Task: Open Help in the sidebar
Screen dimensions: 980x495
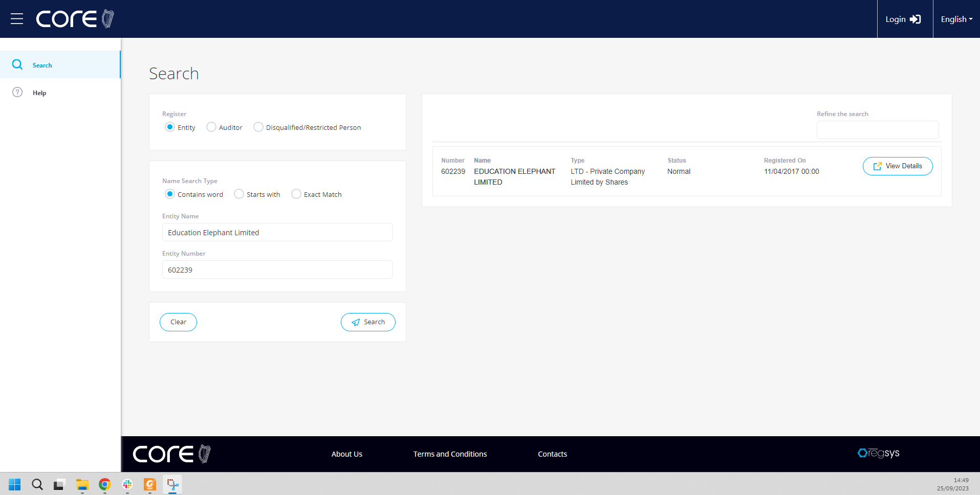Action: click(x=60, y=93)
